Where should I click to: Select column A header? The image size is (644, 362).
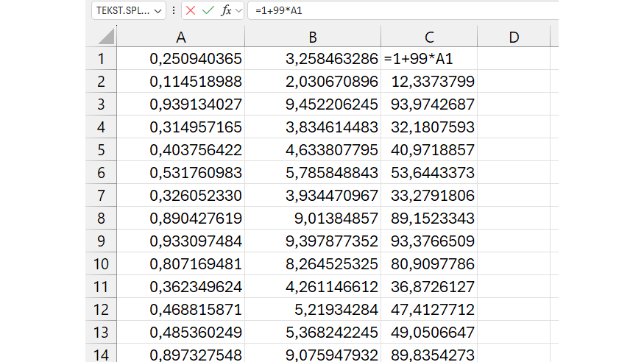point(181,37)
